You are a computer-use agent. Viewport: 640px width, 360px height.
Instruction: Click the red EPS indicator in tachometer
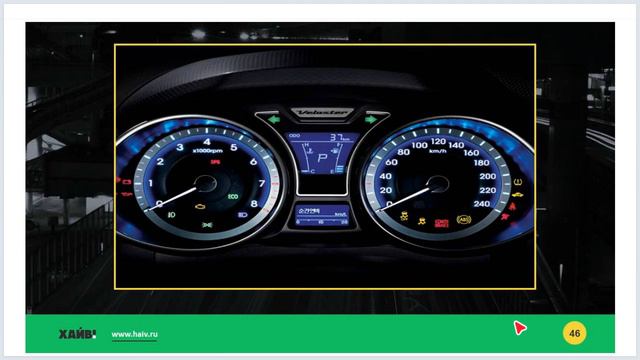coord(215,162)
